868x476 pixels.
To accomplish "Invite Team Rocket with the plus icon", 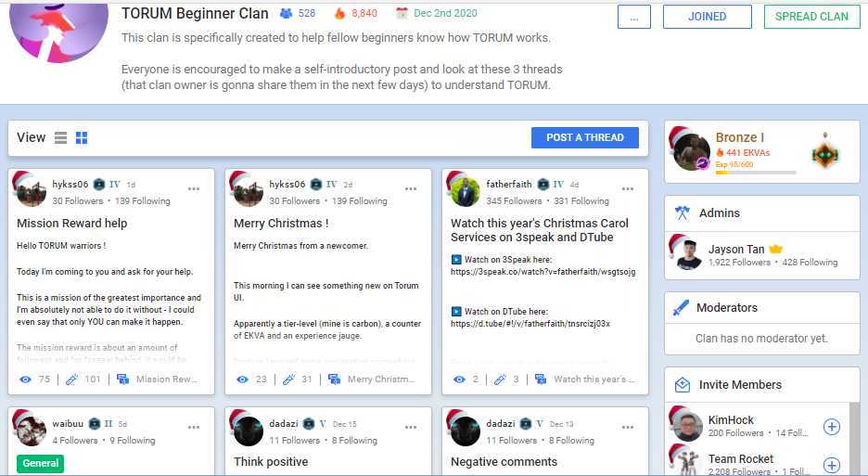I will 832,466.
